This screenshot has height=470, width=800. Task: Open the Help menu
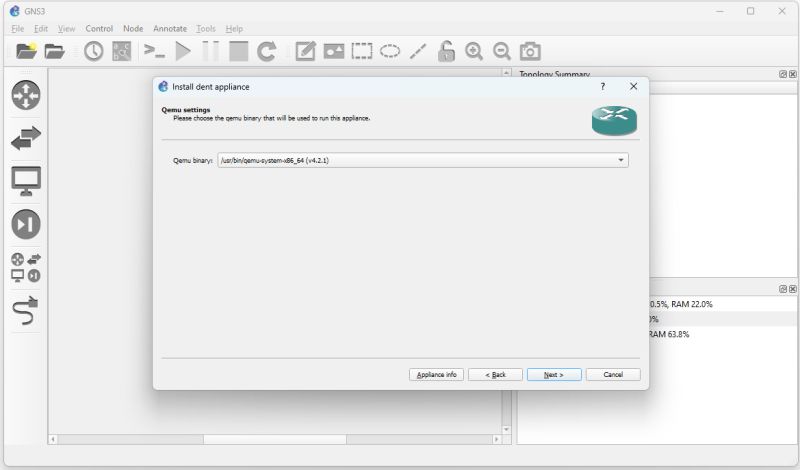coord(234,29)
